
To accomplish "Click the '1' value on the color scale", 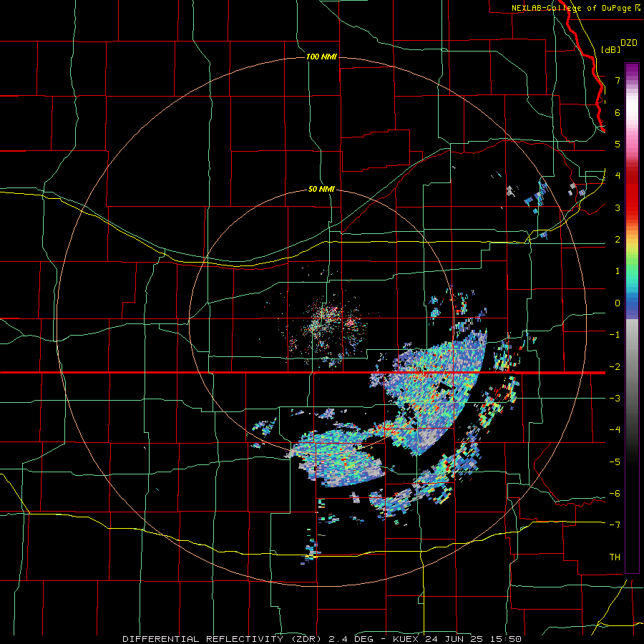I will (618, 271).
